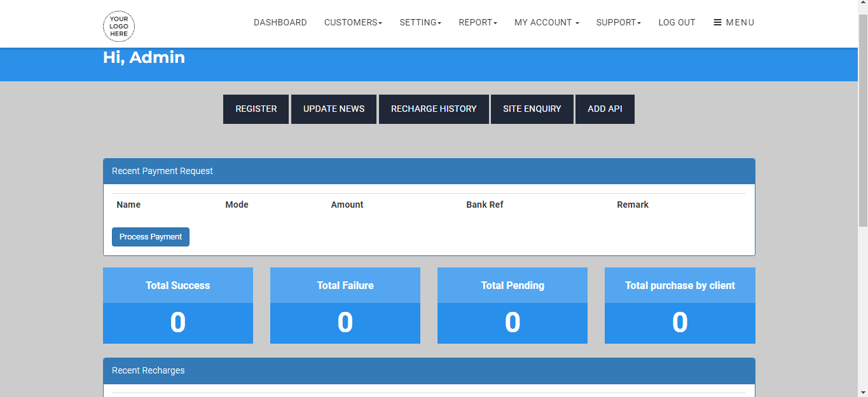868x397 pixels.
Task: Open the Update News page button
Action: (334, 109)
